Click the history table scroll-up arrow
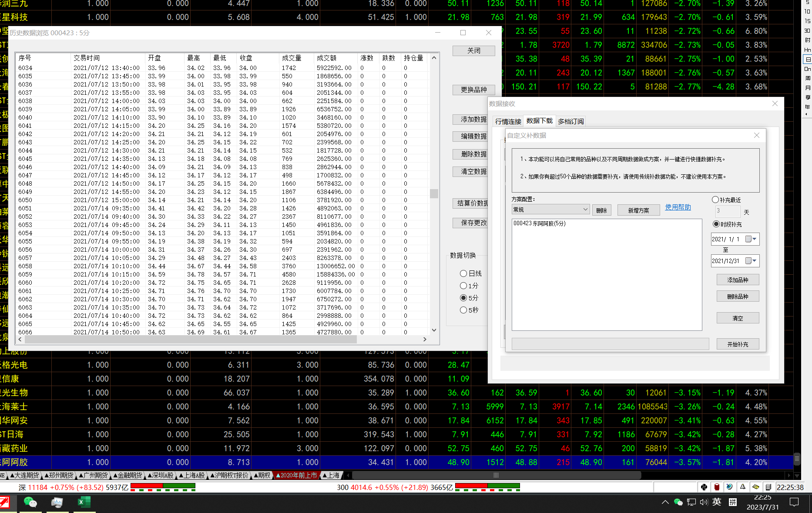 pos(434,58)
